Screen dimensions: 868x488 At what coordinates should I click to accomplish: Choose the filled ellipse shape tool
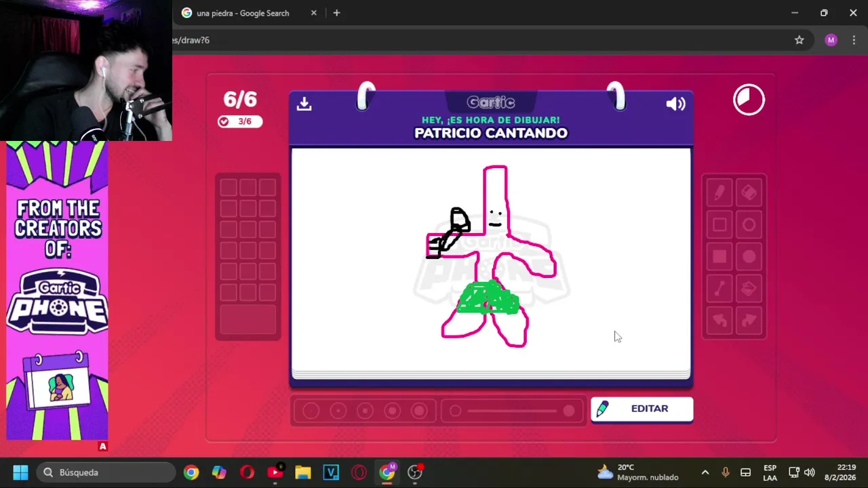point(749,257)
